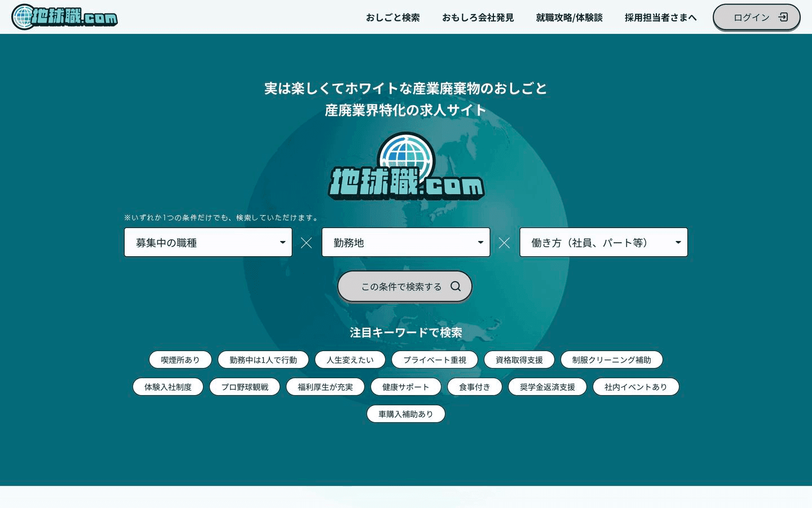The width and height of the screenshot is (812, 508).
Task: Pick the 健康サポート keyword tag
Action: tap(406, 387)
